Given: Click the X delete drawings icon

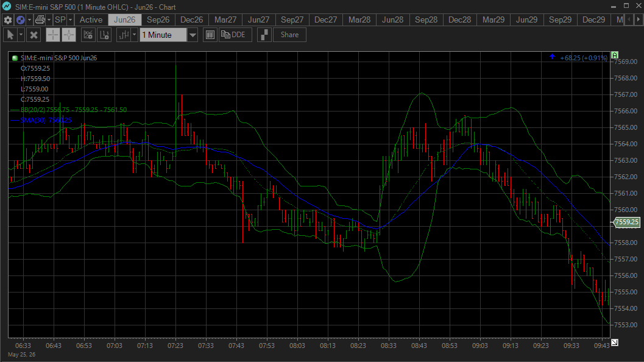Looking at the screenshot, I should [x=34, y=35].
